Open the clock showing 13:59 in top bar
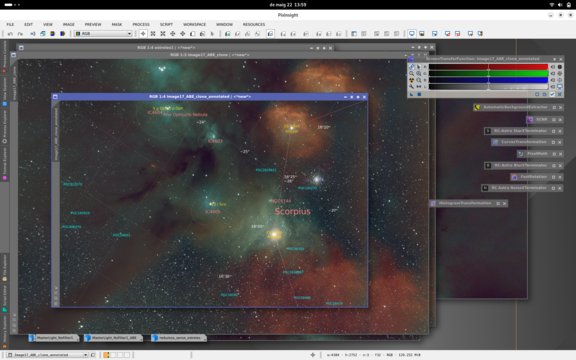 tap(288, 5)
